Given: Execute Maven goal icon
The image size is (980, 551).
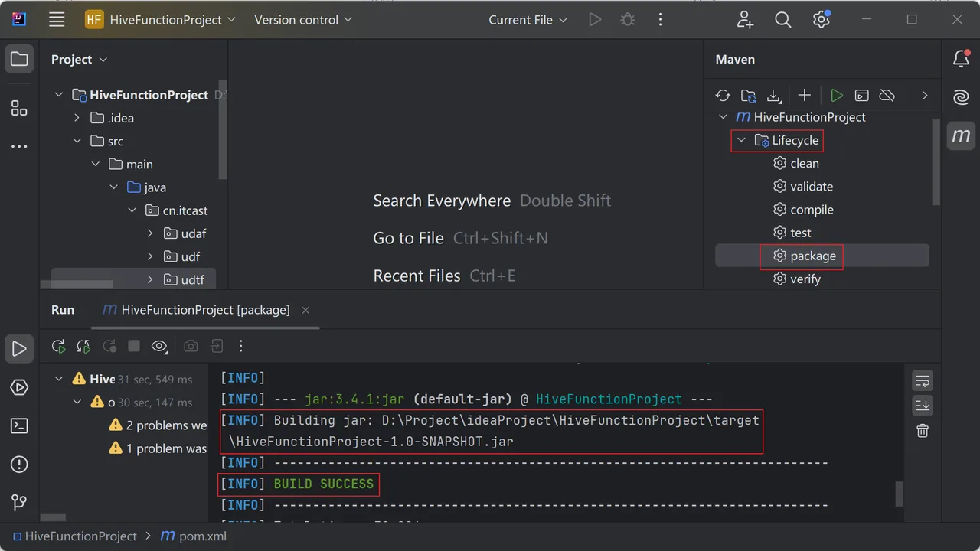Looking at the screenshot, I should pos(862,96).
